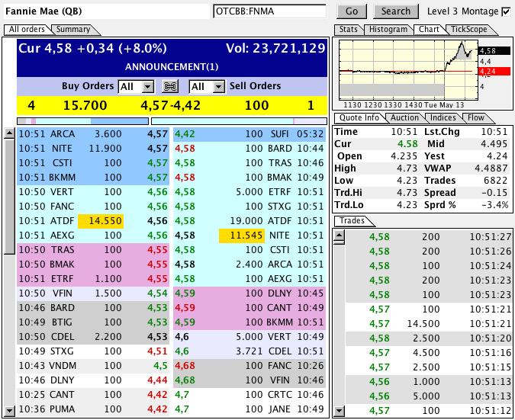This screenshot has height=420, width=515.
Task: Click the 2.500 trade at 10:51:20
Action: click(x=429, y=338)
